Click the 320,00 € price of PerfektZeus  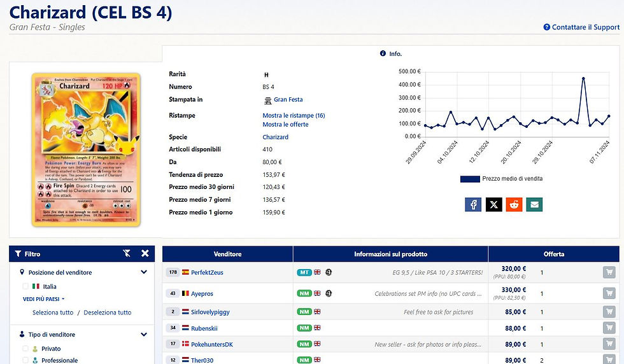(513, 269)
